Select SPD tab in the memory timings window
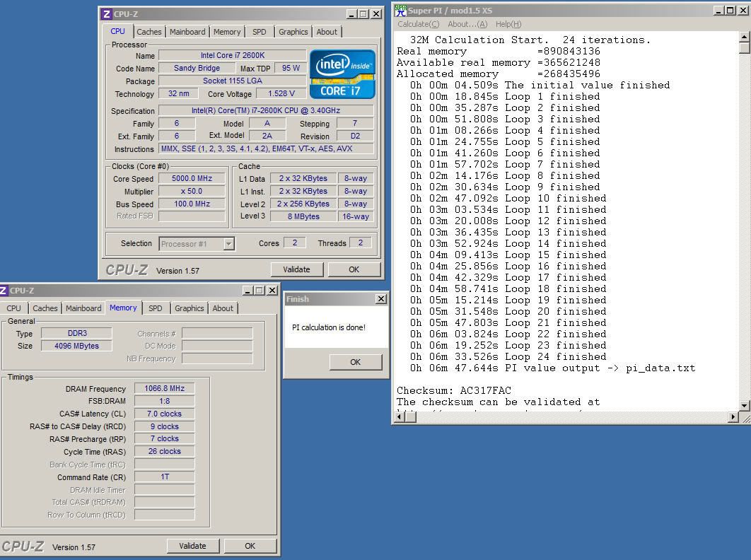Viewport: 751px width, 560px height. coord(156,308)
